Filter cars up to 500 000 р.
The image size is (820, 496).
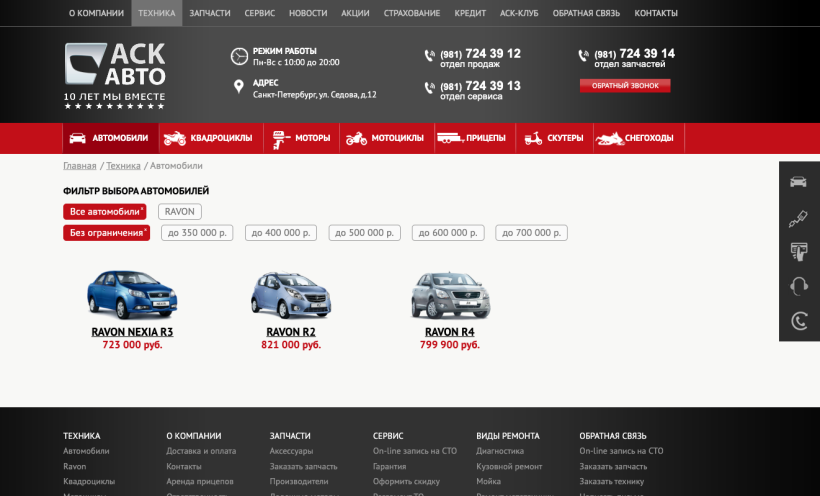365,233
